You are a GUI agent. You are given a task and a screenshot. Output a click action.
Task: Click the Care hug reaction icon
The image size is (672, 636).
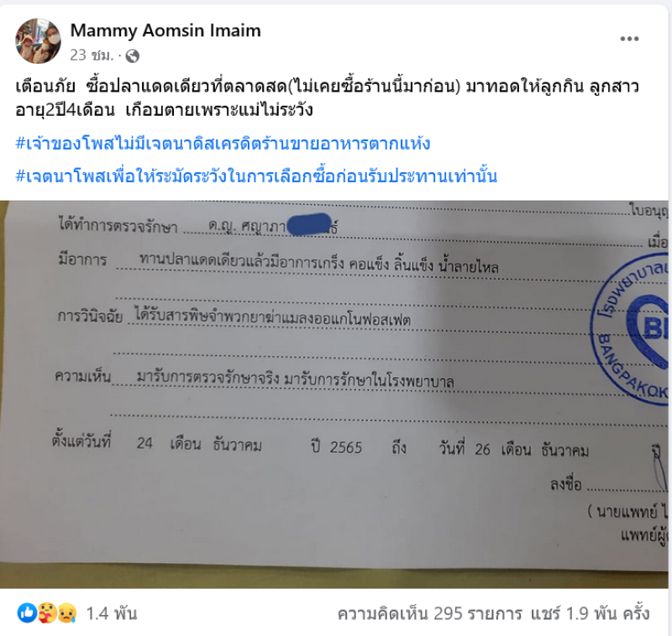click(47, 613)
